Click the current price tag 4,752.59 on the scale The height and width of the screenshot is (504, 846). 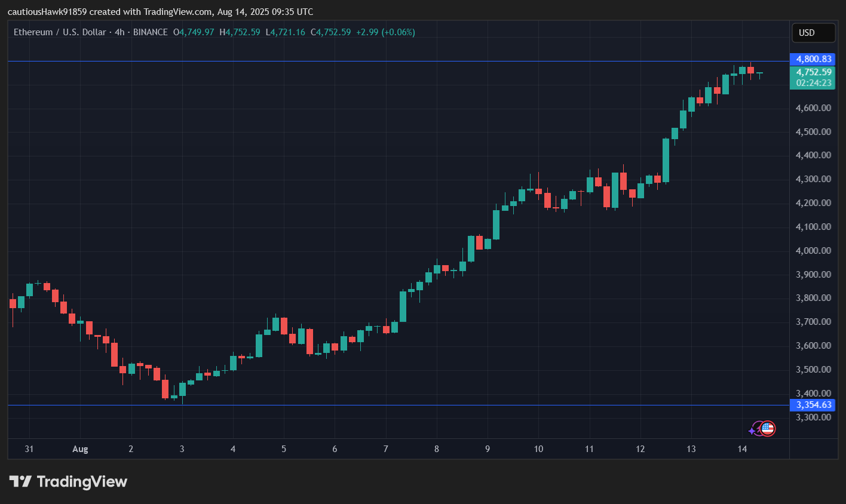click(x=813, y=72)
